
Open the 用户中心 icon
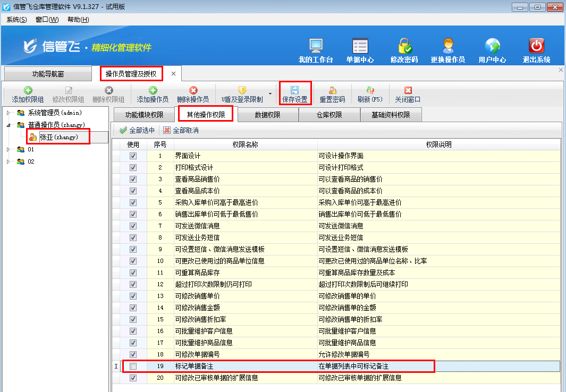tap(492, 49)
